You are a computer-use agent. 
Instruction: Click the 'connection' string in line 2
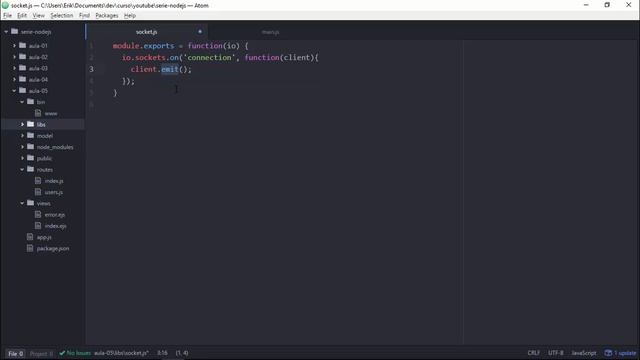point(209,58)
